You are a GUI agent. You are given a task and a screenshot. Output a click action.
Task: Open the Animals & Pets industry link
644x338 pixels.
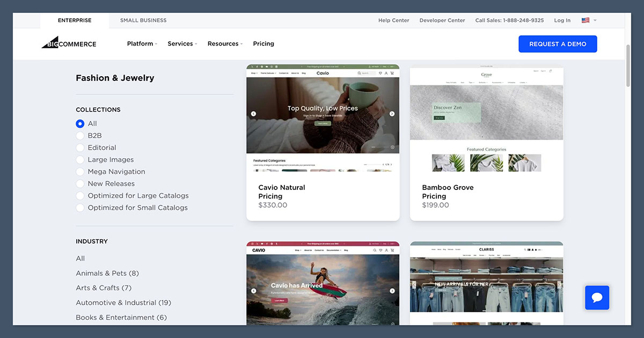(x=107, y=273)
